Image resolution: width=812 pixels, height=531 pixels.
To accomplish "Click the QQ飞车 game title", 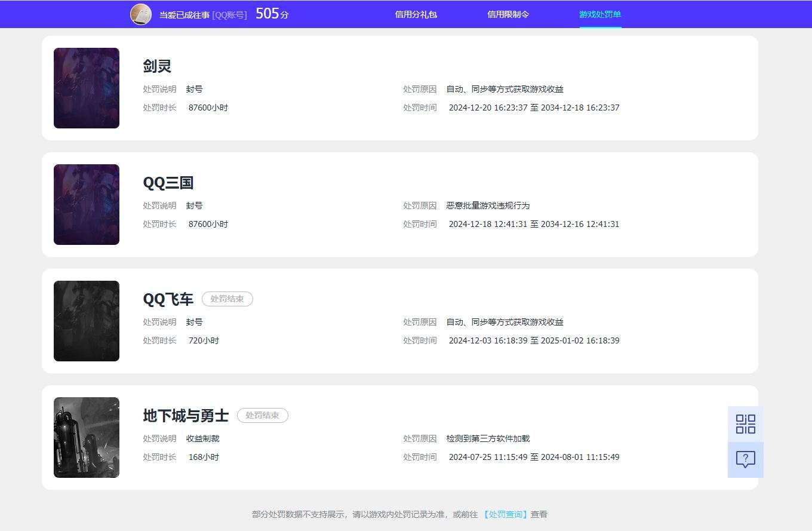I will 168,299.
